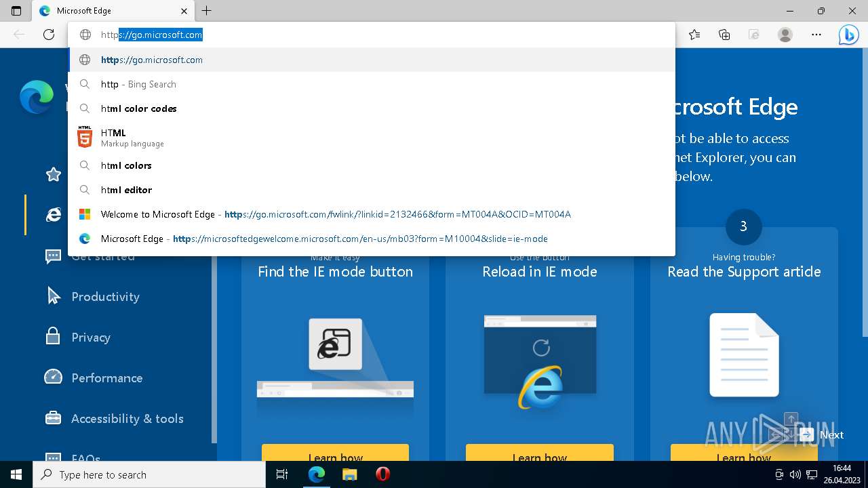Click the Support article document illustration
Viewport: 868px width, 488px height.
coord(744,355)
